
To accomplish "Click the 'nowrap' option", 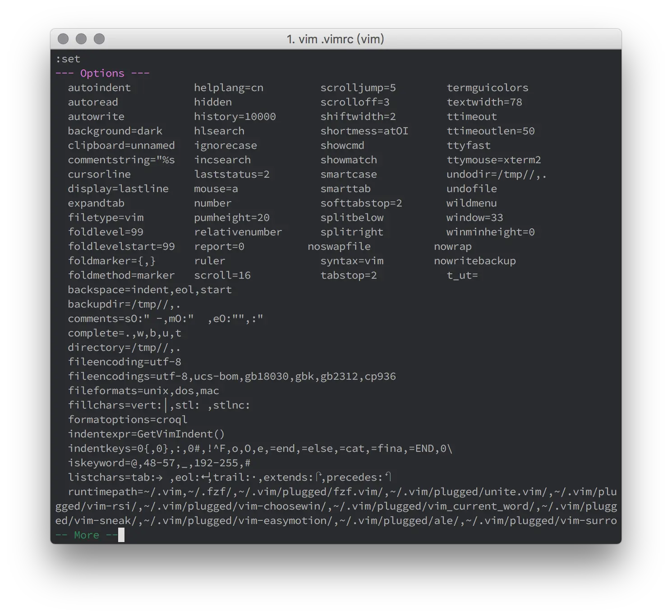I will tap(453, 247).
